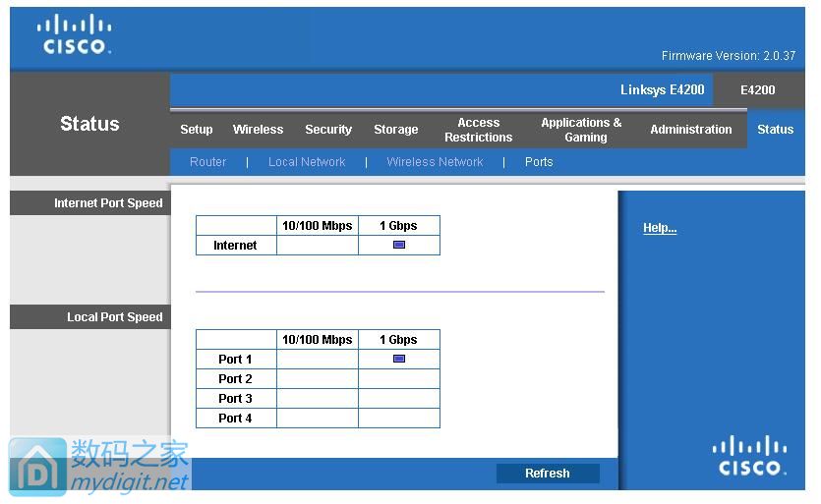
Task: Click Local table 1 Gbps header
Action: (x=399, y=340)
